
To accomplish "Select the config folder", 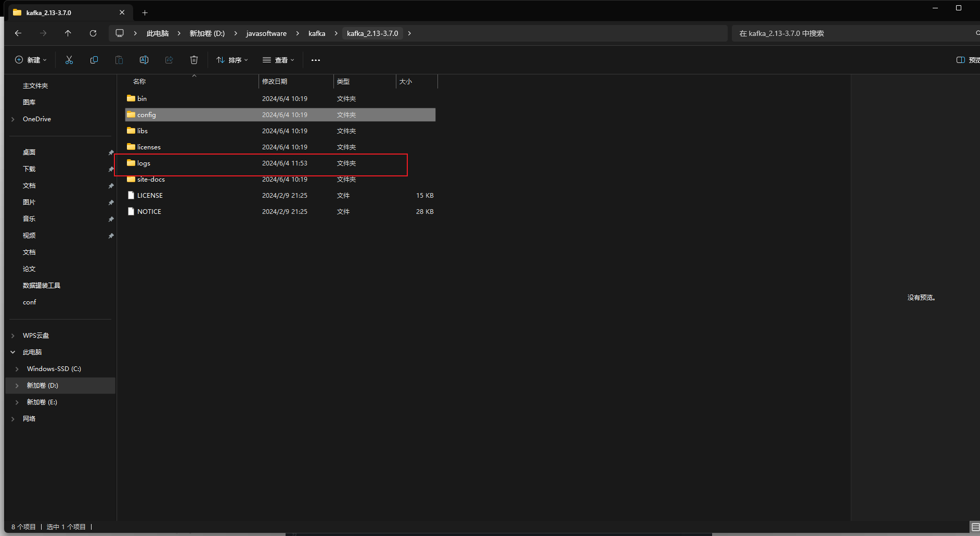I will coord(280,114).
